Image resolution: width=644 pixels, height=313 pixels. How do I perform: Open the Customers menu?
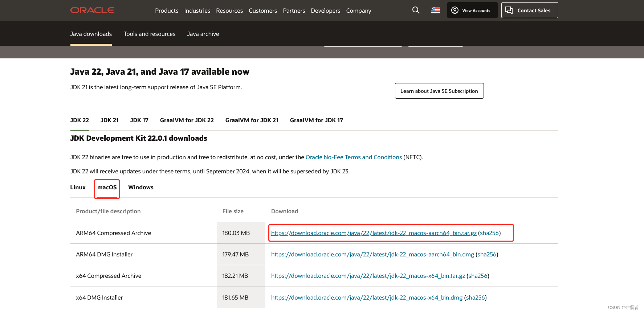[x=263, y=11]
